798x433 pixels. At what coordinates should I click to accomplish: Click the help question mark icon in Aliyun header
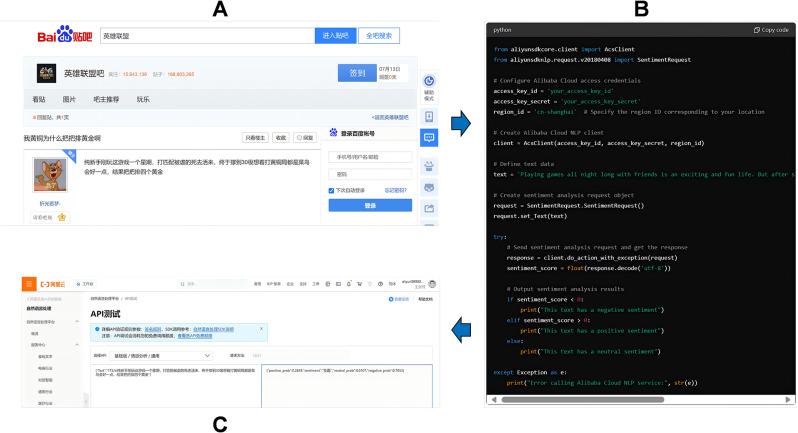pos(380,284)
